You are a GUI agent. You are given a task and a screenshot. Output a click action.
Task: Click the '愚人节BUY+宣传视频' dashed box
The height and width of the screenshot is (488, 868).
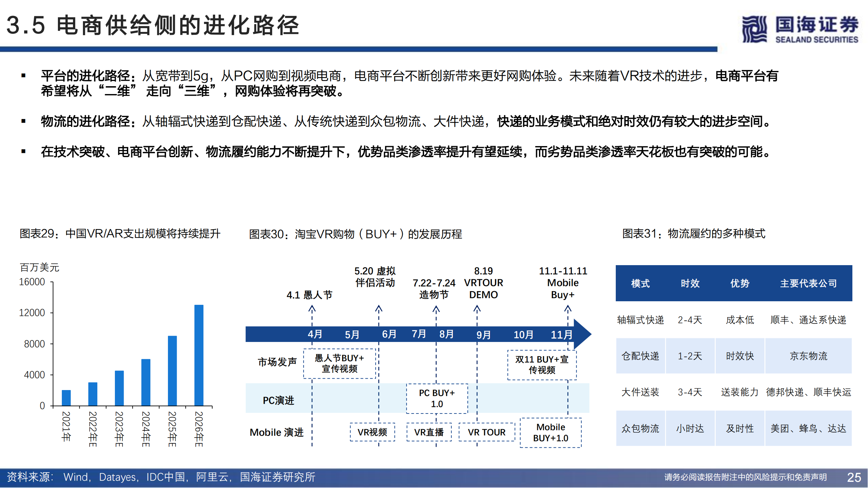pos(339,364)
